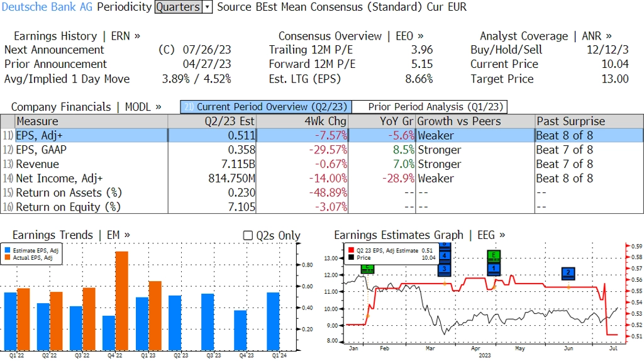Click the blue marker numbered 4 in March
The width and height of the screenshot is (644, 361).
coord(445,256)
